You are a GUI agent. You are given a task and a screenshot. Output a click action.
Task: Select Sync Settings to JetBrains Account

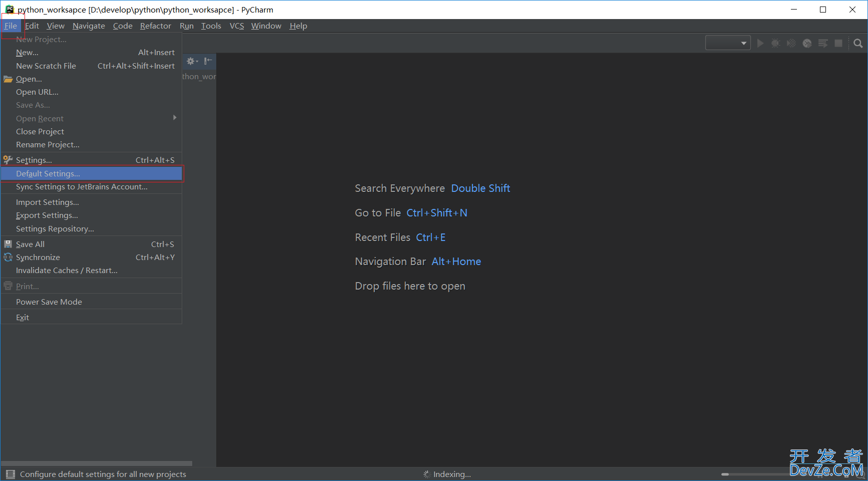92,186
